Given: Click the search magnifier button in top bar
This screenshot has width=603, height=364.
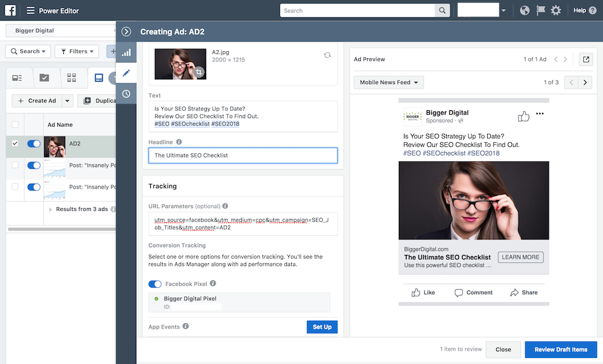Looking at the screenshot, I should [x=442, y=10].
